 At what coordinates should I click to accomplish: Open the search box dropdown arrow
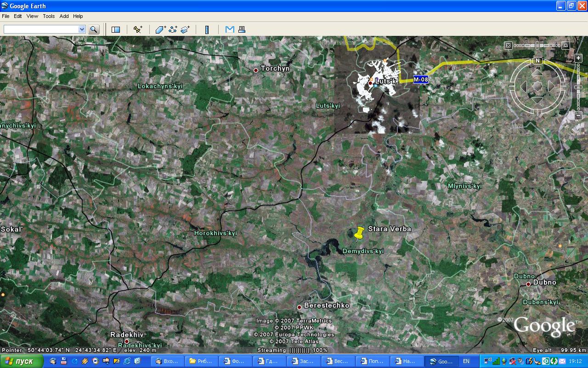[x=82, y=29]
